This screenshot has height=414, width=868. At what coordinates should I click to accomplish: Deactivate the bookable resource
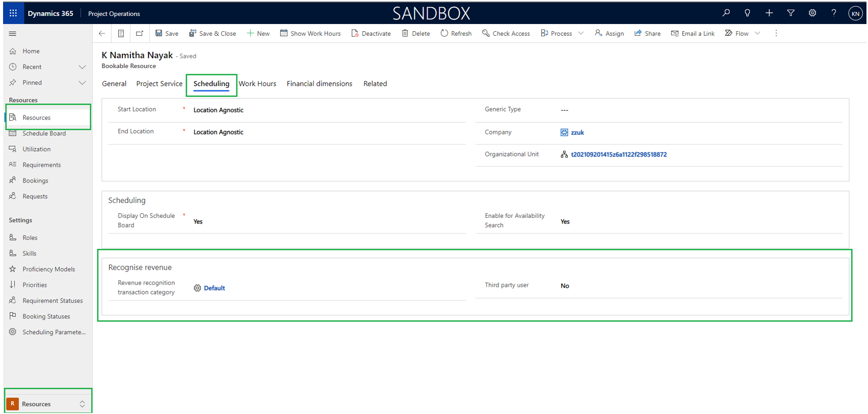(x=371, y=34)
